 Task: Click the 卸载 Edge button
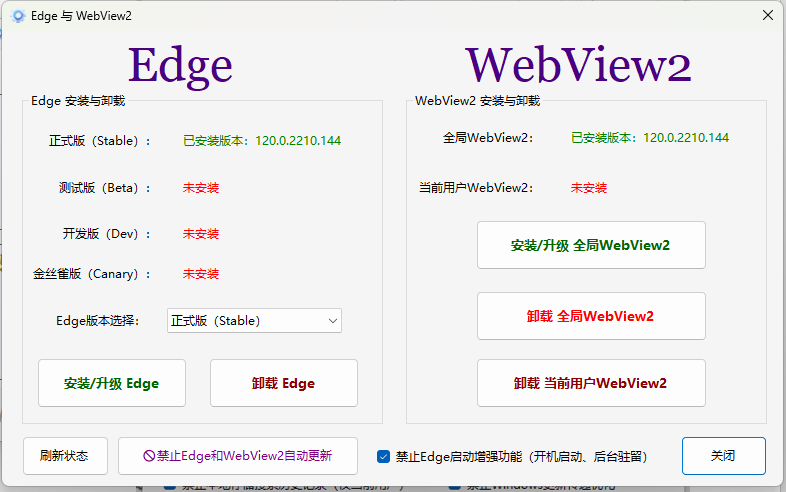(284, 383)
